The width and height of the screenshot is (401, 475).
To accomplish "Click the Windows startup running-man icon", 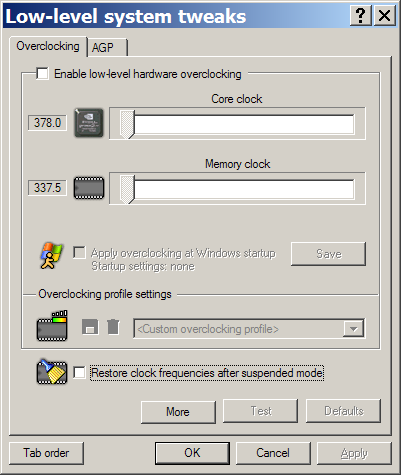I will click(51, 256).
